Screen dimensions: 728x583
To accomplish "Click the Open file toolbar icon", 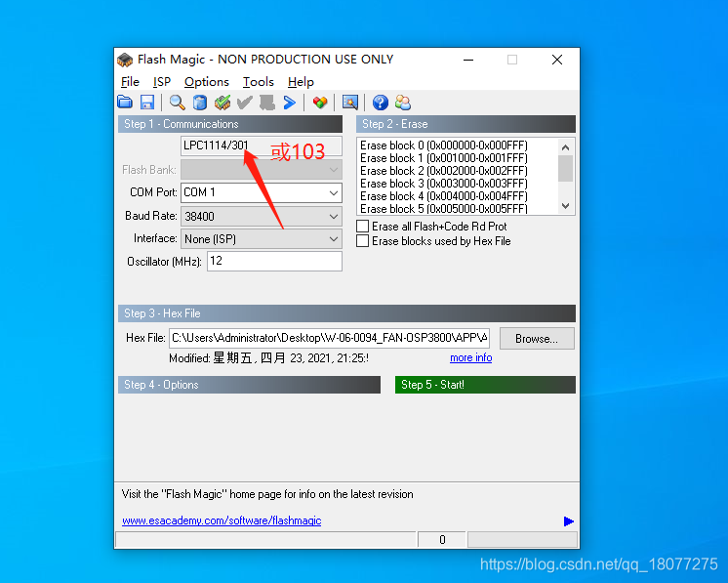I will (125, 103).
